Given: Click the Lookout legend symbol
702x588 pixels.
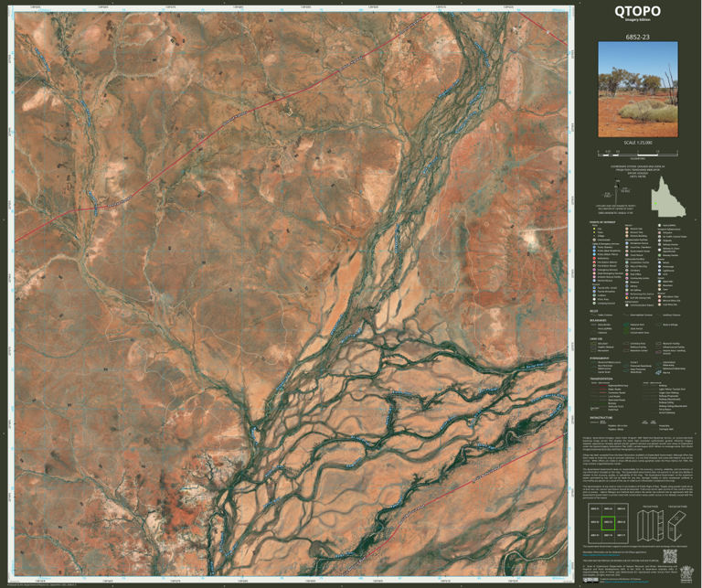Looking at the screenshot, I should coord(594,295).
